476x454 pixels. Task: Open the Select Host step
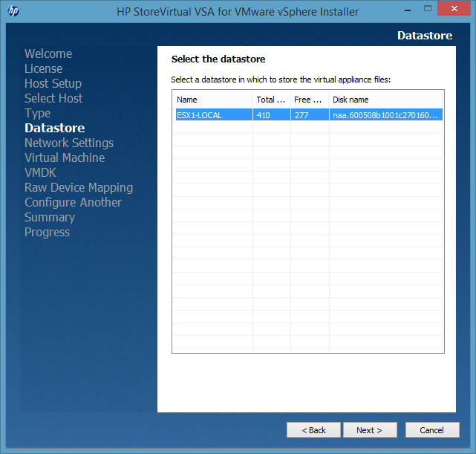(53, 98)
